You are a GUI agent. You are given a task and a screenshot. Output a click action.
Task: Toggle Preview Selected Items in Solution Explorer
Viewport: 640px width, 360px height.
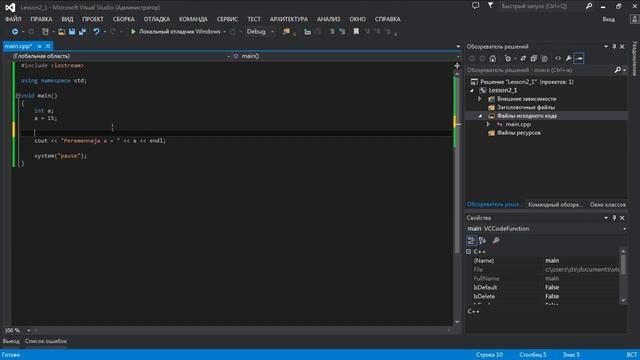tap(579, 58)
